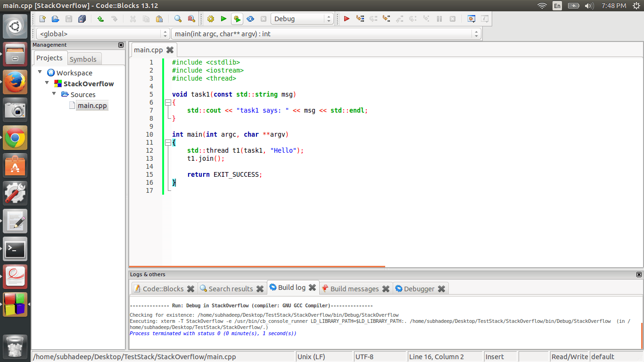
Task: Close the Build messages tab
Action: [x=386, y=288]
